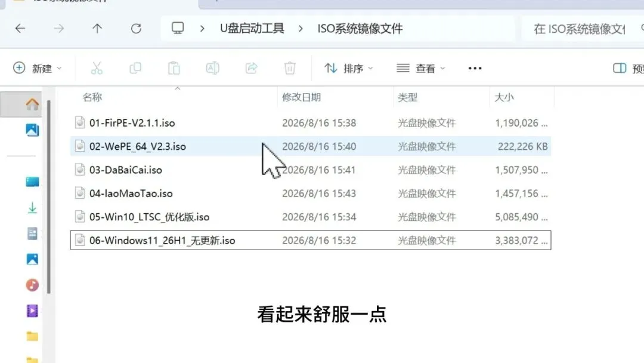Image resolution: width=644 pixels, height=363 pixels.
Task: Click the This PC monitor icon in address bar
Action: point(178,28)
